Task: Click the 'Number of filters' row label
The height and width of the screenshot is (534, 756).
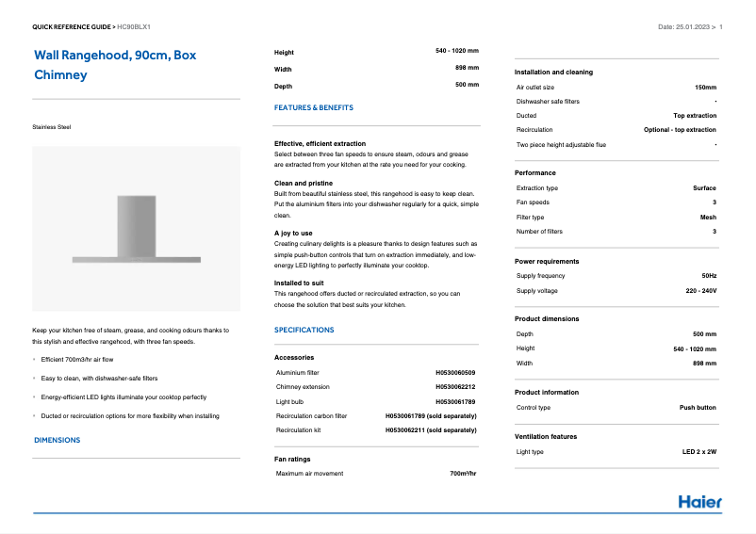Action: pos(539,231)
